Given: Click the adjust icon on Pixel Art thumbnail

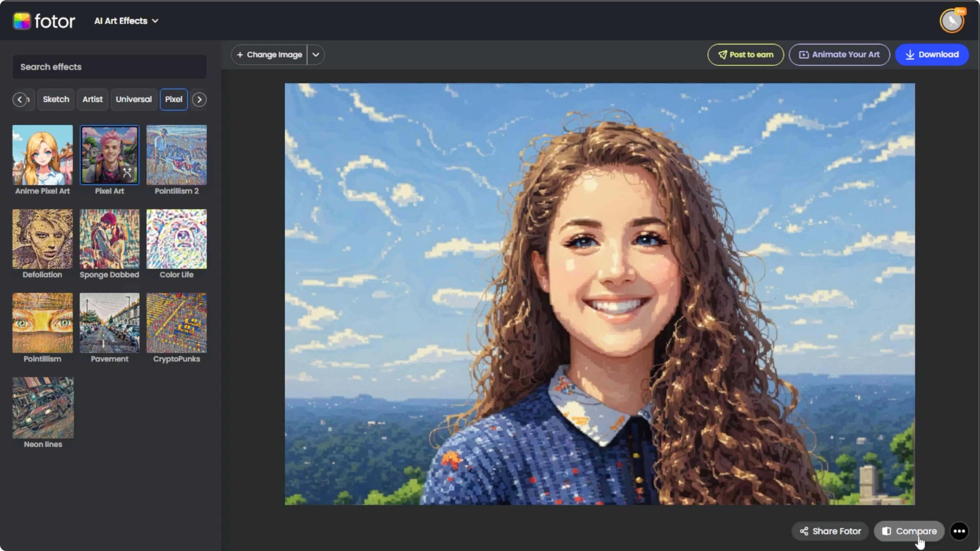Looking at the screenshot, I should 128,173.
